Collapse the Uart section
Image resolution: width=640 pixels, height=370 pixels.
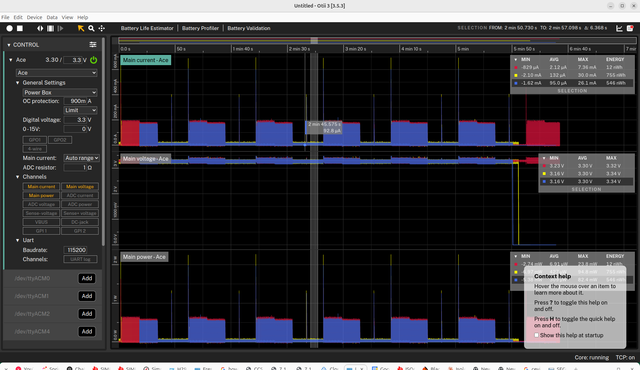pos(18,240)
